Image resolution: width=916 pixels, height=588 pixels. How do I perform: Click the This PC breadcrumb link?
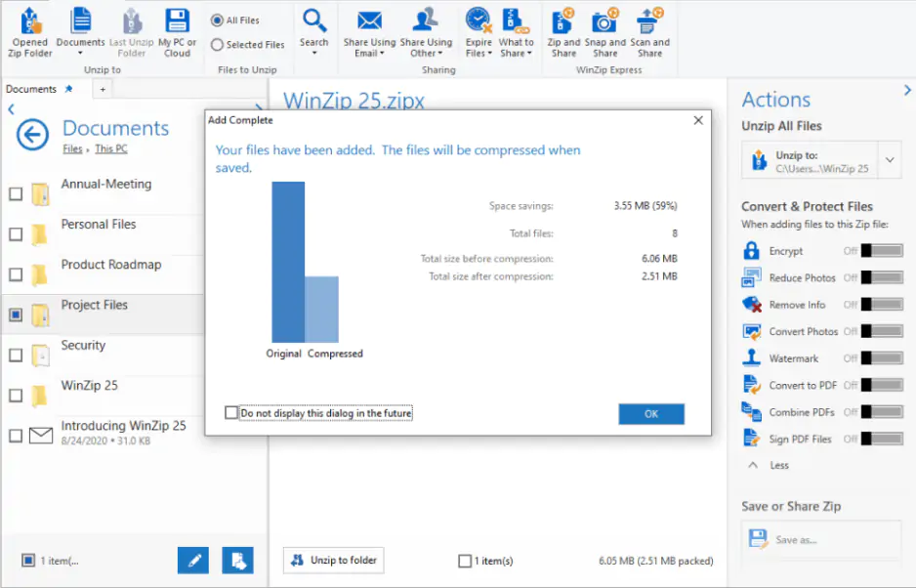point(111,149)
